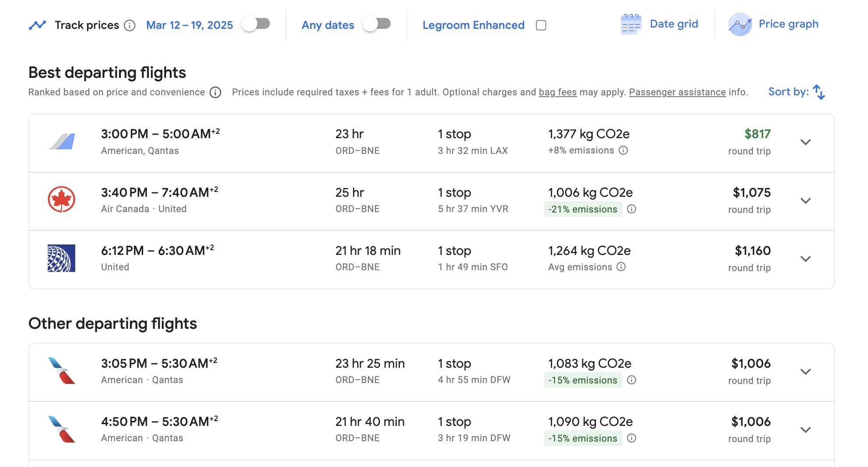The image size is (868, 467).
Task: Click the United Airlines globe logo
Action: coord(60,258)
